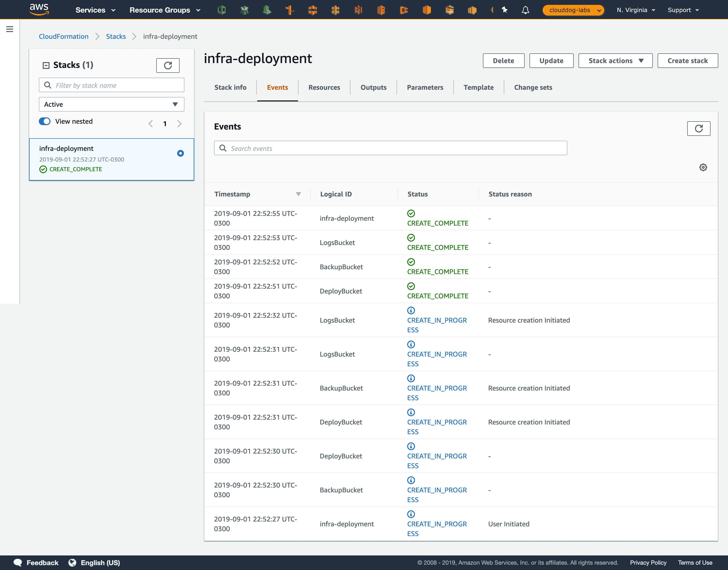Open the hamburger navigation menu icon
The width and height of the screenshot is (728, 570).
click(x=10, y=29)
